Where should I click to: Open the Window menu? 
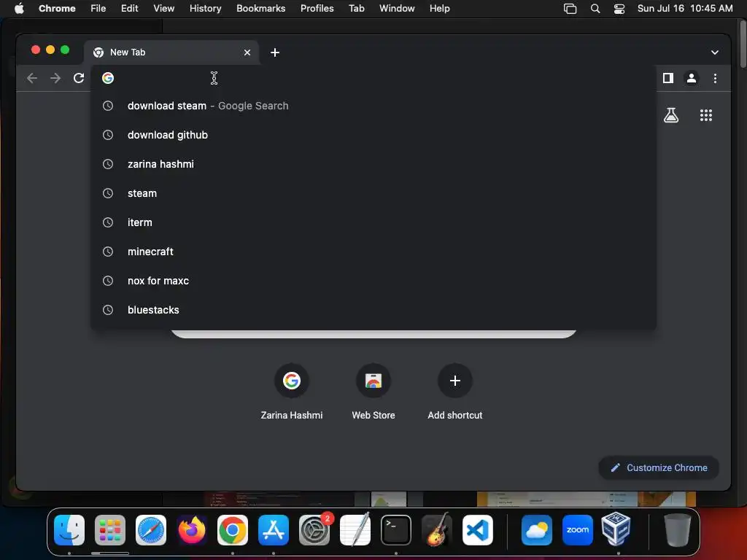click(x=397, y=8)
